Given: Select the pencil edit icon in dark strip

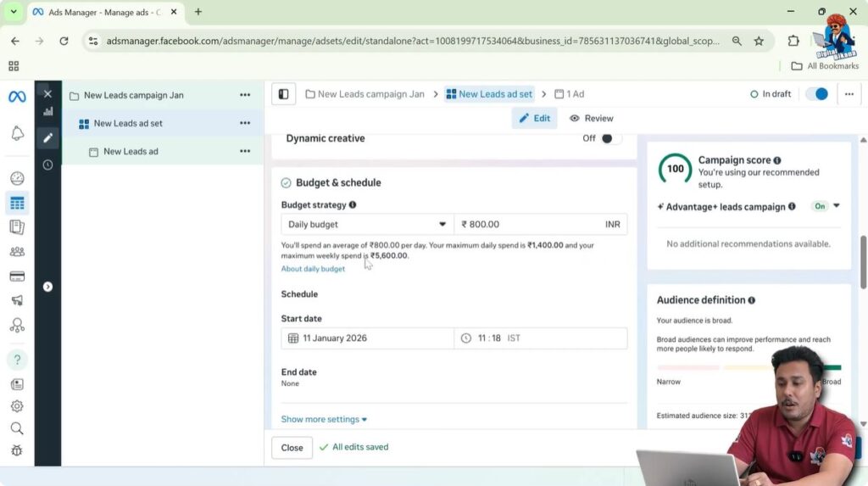Looking at the screenshot, I should [47, 137].
